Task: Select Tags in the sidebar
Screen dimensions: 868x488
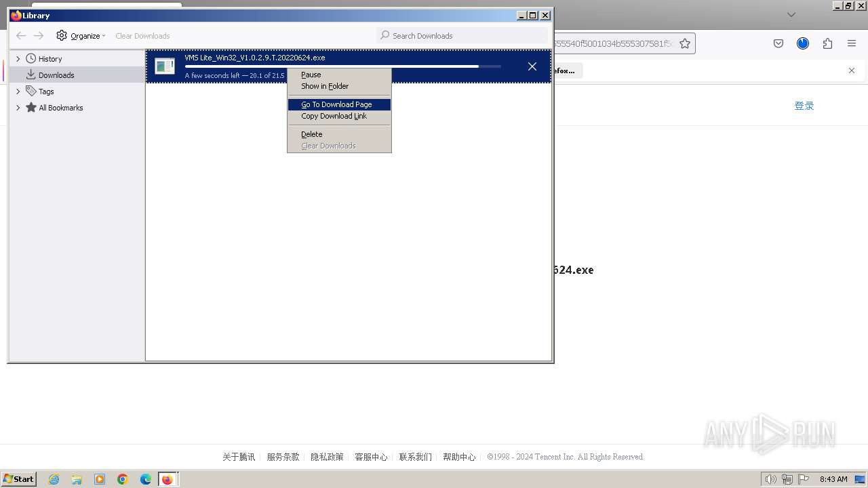Action: tap(46, 91)
